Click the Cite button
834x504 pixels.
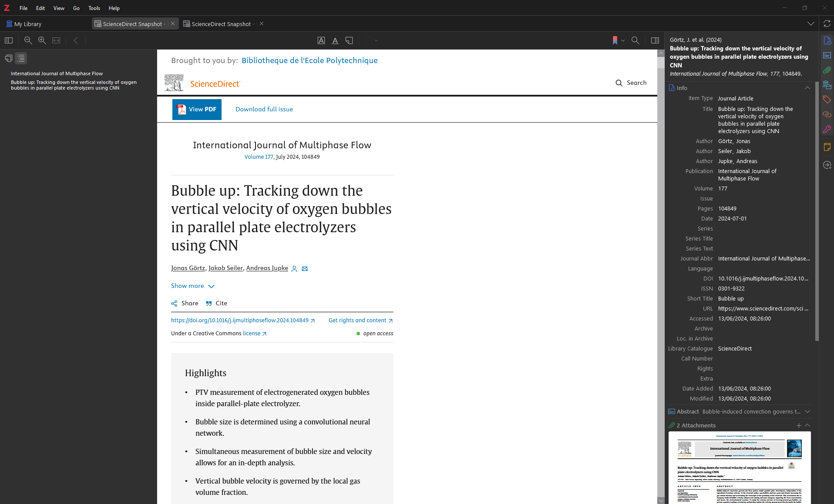point(216,303)
